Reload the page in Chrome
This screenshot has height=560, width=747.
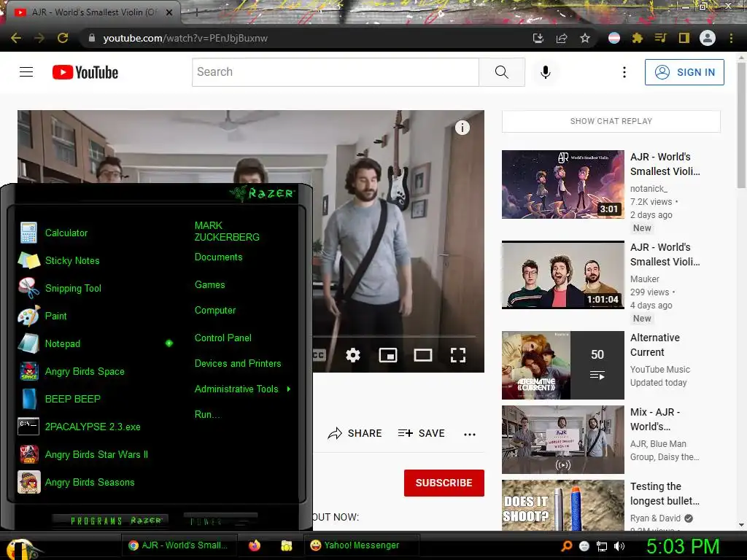[x=63, y=38]
